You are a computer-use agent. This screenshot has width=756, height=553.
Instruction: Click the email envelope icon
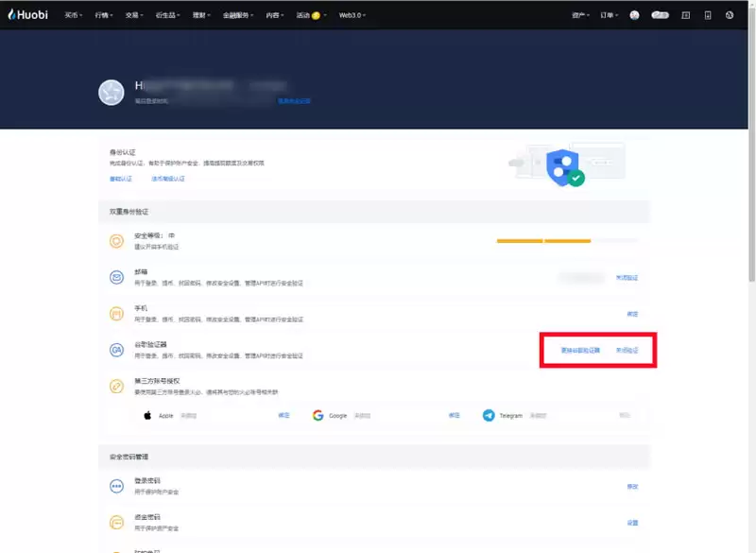[x=117, y=277]
